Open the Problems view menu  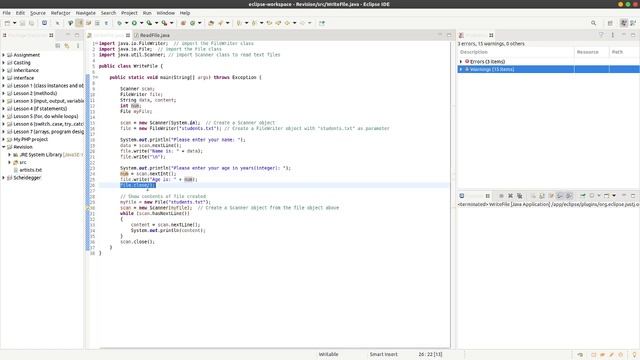pos(613,35)
